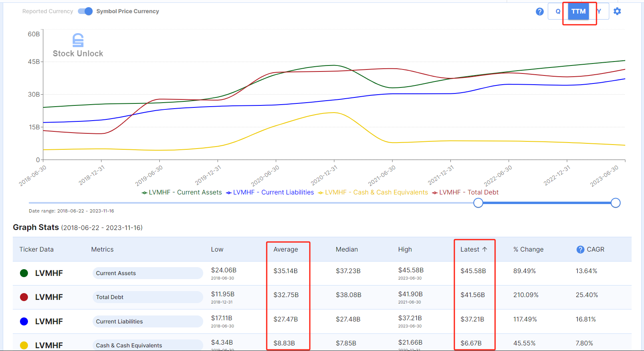This screenshot has height=351, width=644.
Task: Click the Reported Currency label
Action: tap(48, 11)
